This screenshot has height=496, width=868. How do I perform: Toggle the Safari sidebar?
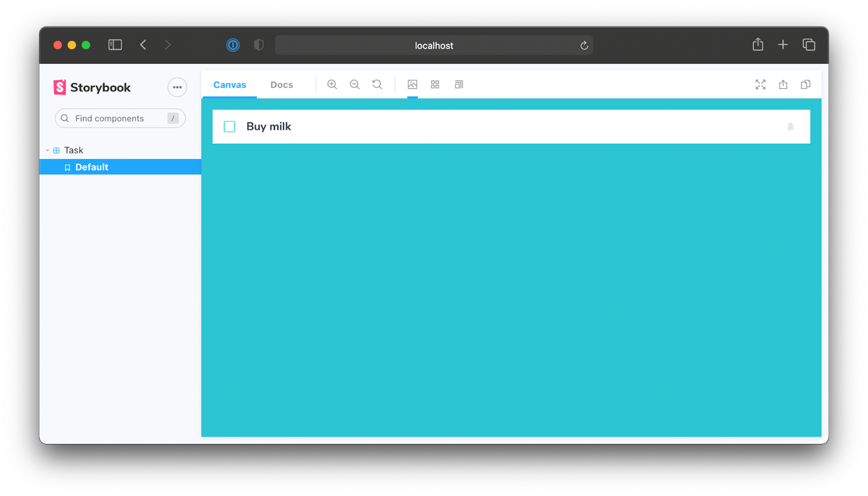115,45
